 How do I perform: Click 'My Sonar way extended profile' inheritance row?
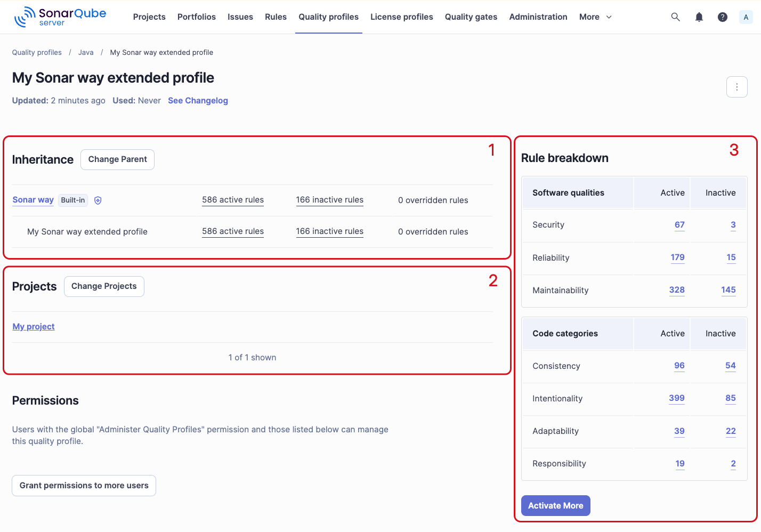tap(252, 232)
